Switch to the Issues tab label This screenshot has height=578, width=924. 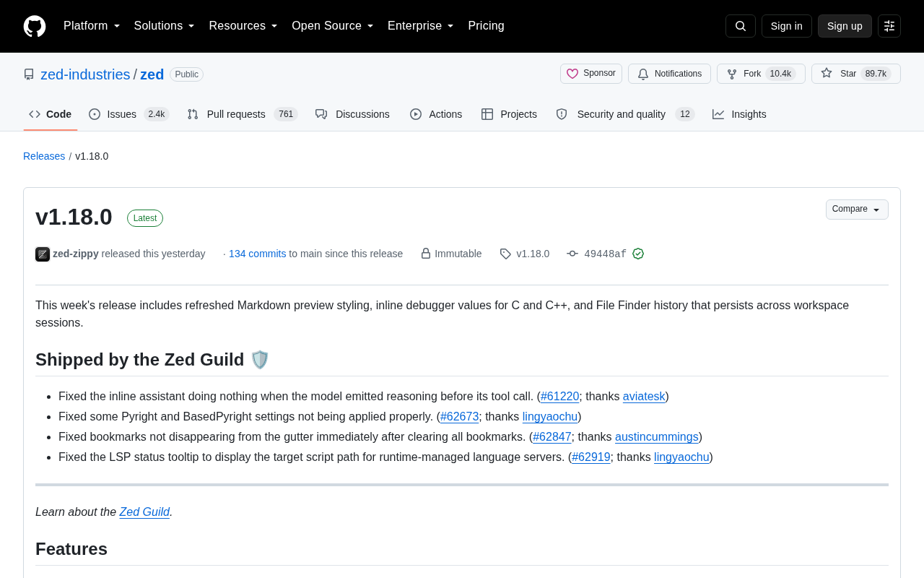[122, 114]
